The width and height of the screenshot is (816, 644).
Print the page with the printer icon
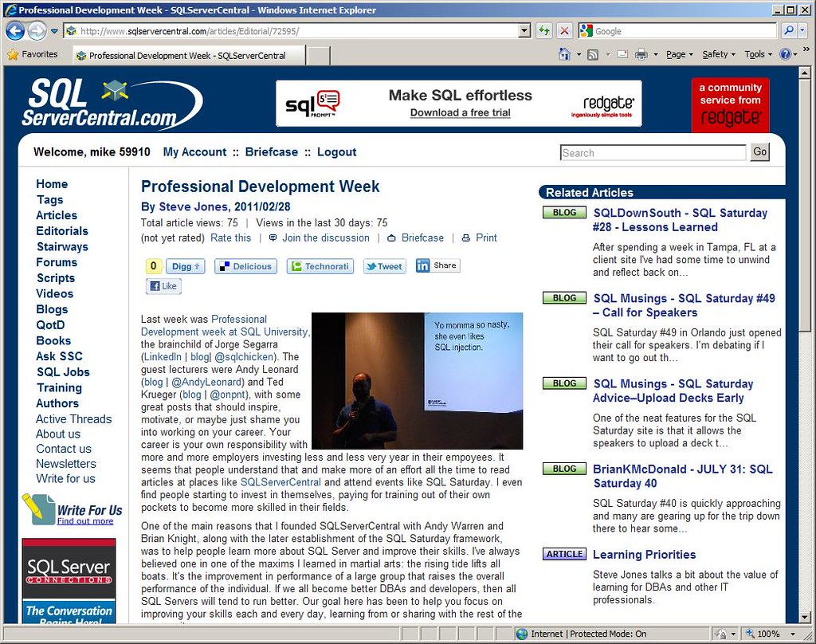point(641,54)
